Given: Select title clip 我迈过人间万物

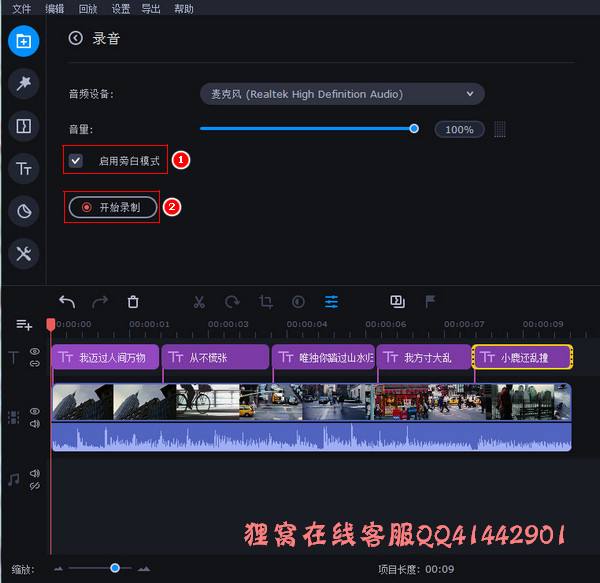Looking at the screenshot, I should [105, 357].
